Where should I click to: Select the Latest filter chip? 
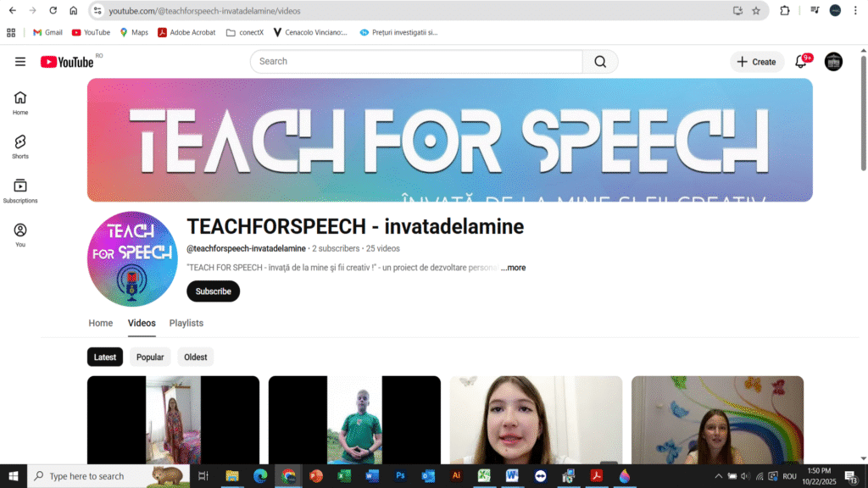[x=105, y=357]
